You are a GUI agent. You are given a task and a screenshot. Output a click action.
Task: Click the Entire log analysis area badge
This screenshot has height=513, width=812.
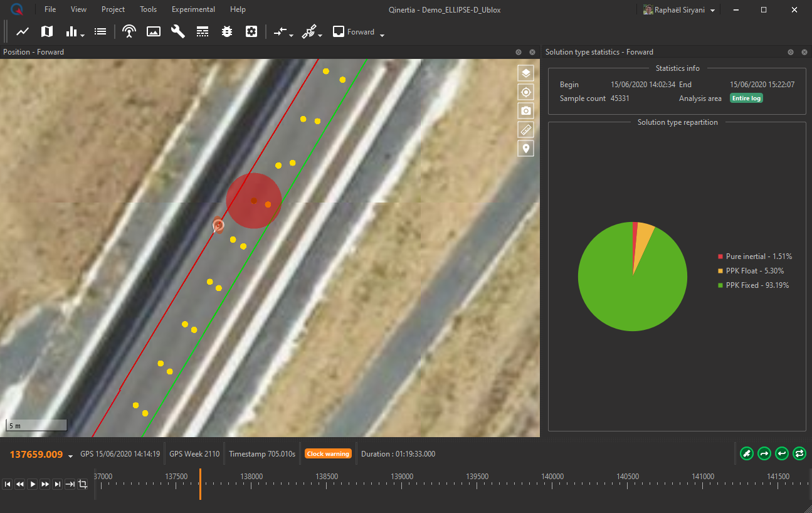tap(746, 98)
